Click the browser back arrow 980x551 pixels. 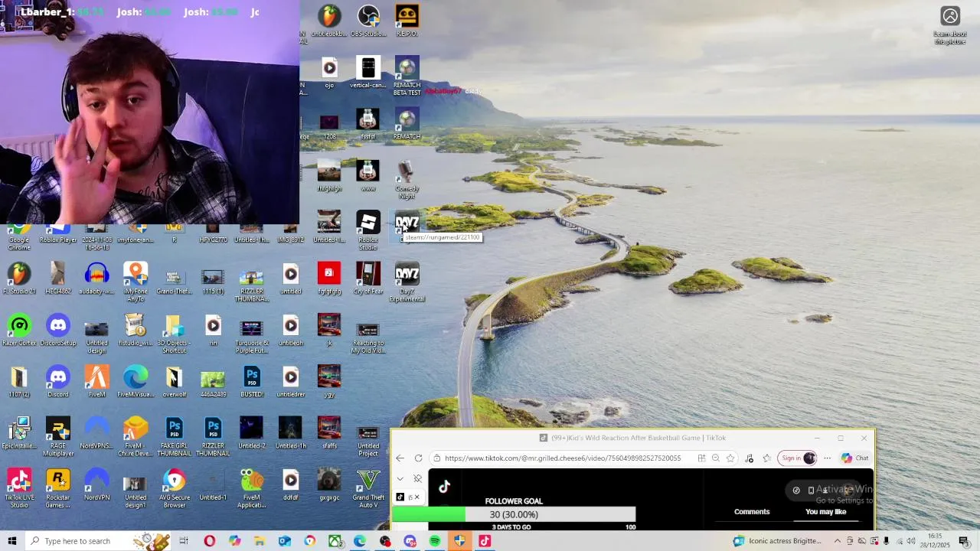(400, 458)
